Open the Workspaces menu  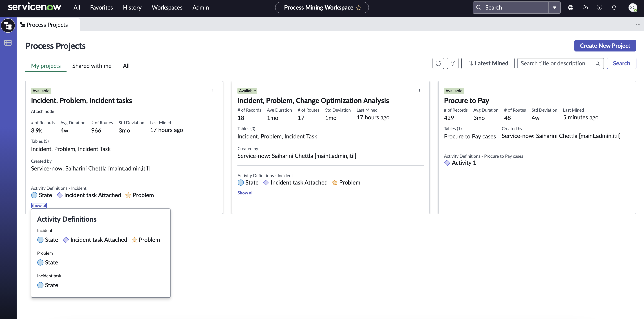pyautogui.click(x=167, y=8)
